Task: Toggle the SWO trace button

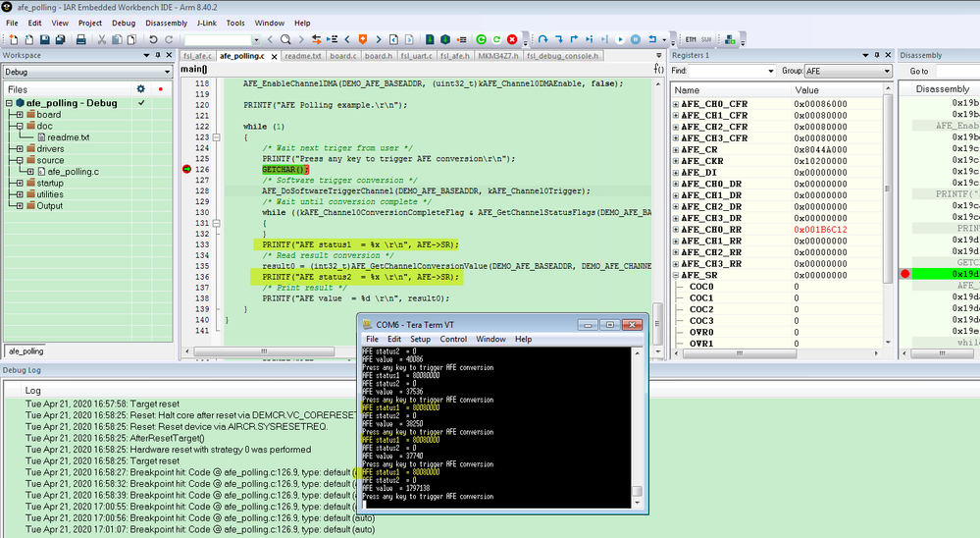Action: tap(706, 39)
